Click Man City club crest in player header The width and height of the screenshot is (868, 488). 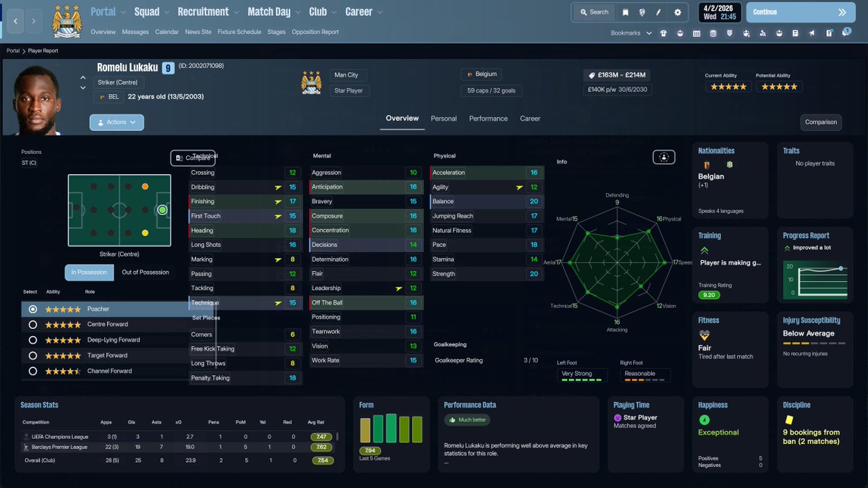tap(311, 82)
